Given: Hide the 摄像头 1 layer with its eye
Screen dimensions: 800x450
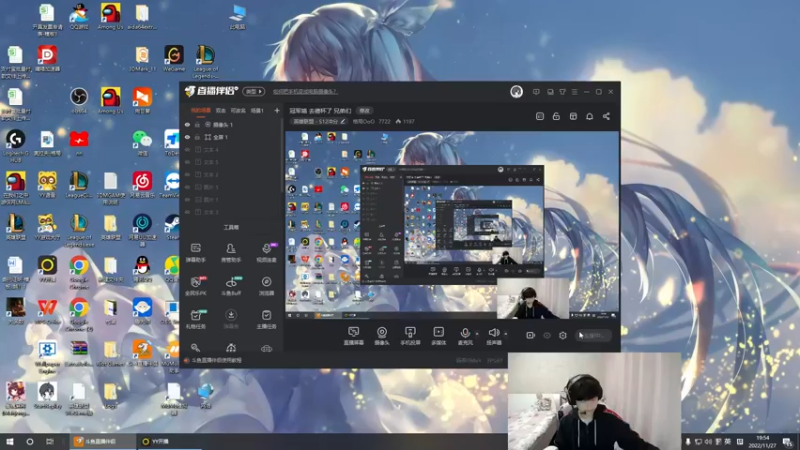Looking at the screenshot, I should pos(187,124).
